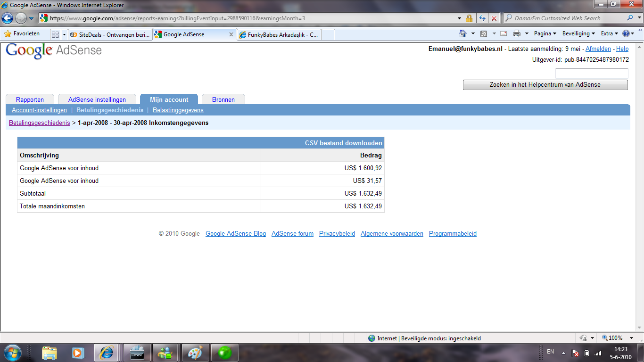Go to Belastinggegevens subtab
The image size is (644, 362).
pyautogui.click(x=178, y=110)
